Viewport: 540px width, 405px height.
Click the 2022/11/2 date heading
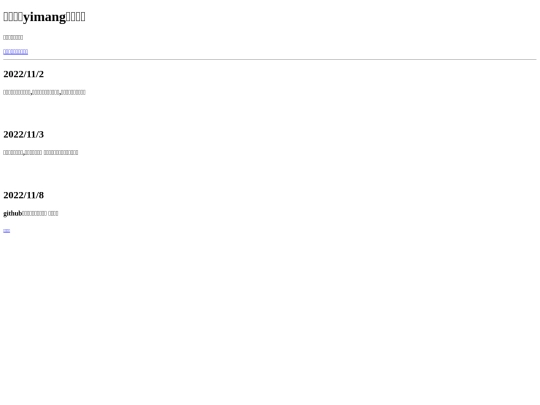(x=23, y=74)
